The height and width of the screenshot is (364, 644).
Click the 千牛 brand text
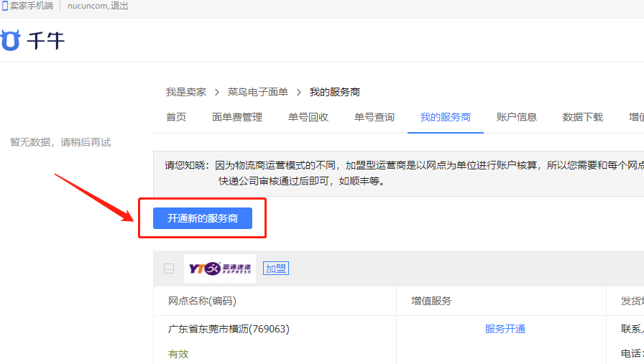point(46,41)
